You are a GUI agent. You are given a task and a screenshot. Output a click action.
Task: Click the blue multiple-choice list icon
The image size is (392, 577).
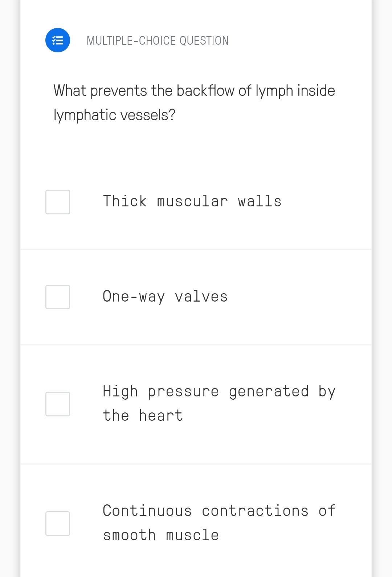(58, 40)
